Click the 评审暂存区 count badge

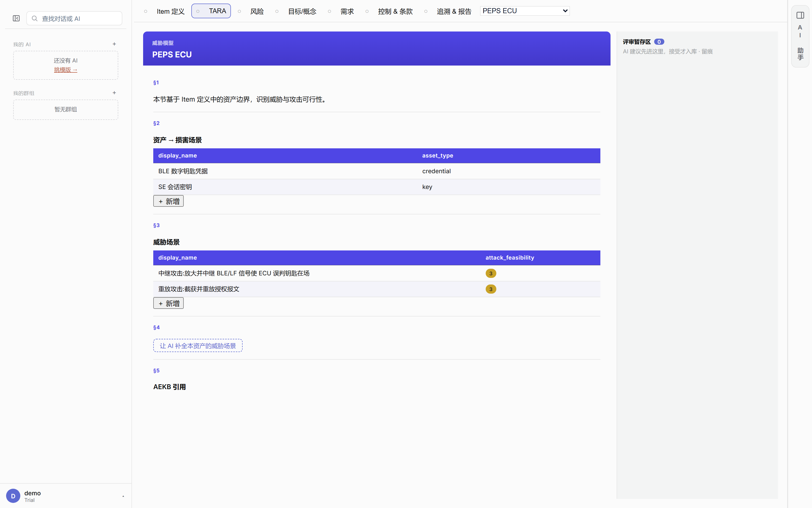(x=659, y=42)
